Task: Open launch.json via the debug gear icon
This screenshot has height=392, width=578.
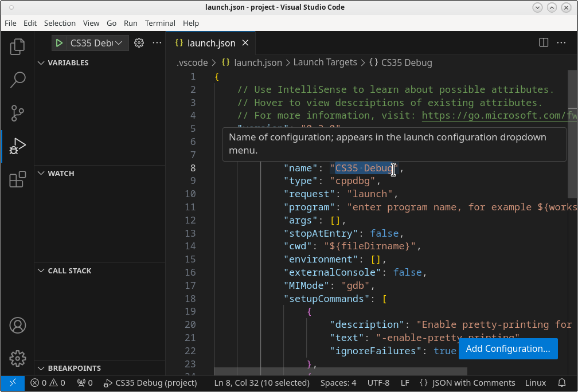Action: click(139, 43)
